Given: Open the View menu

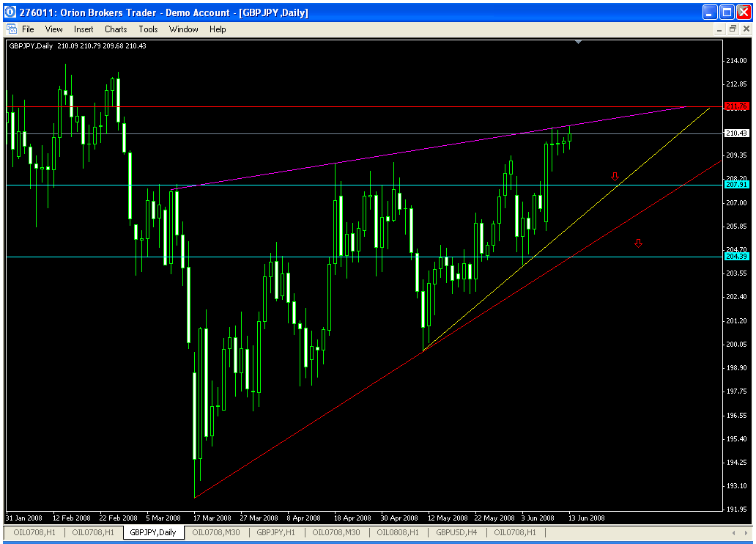Looking at the screenshot, I should 54,29.
